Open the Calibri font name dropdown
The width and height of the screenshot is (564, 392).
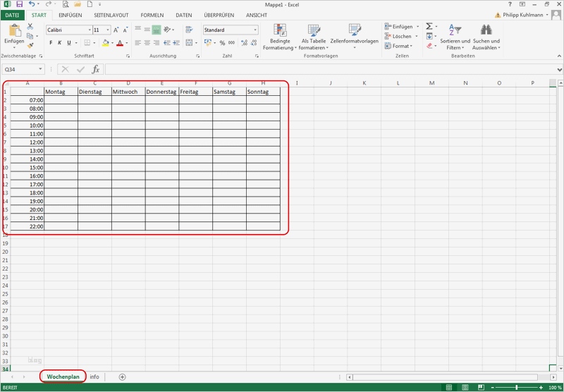coord(90,30)
